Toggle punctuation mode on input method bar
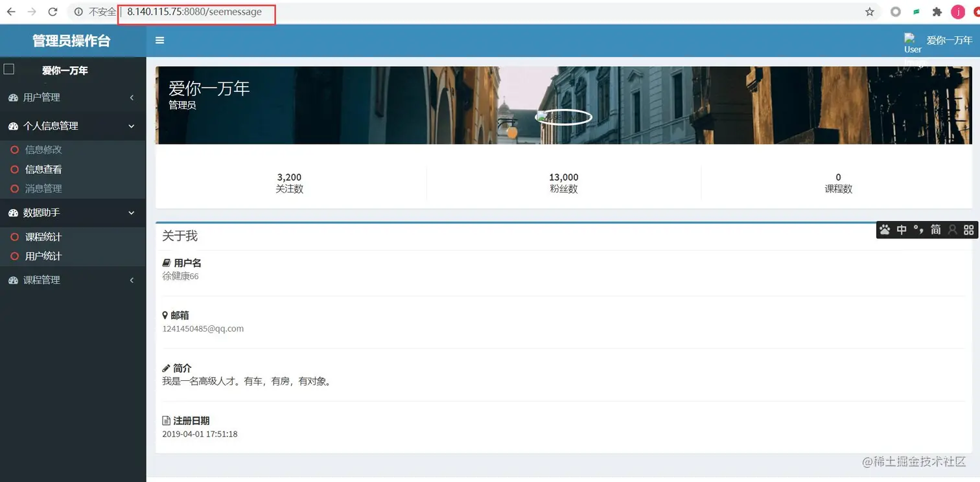The height and width of the screenshot is (482, 980). [918, 229]
